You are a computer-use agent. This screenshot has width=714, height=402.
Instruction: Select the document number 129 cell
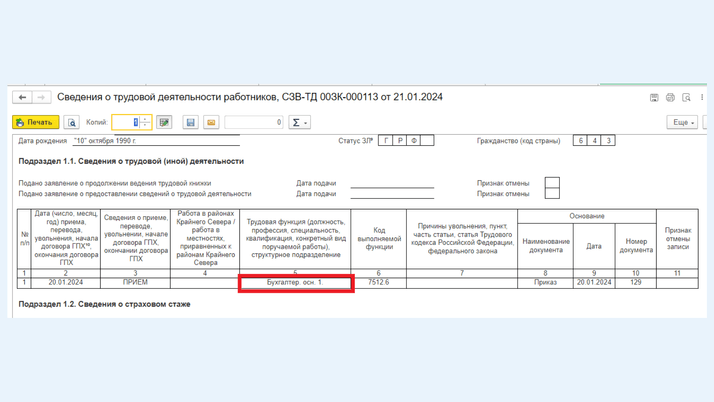(636, 283)
